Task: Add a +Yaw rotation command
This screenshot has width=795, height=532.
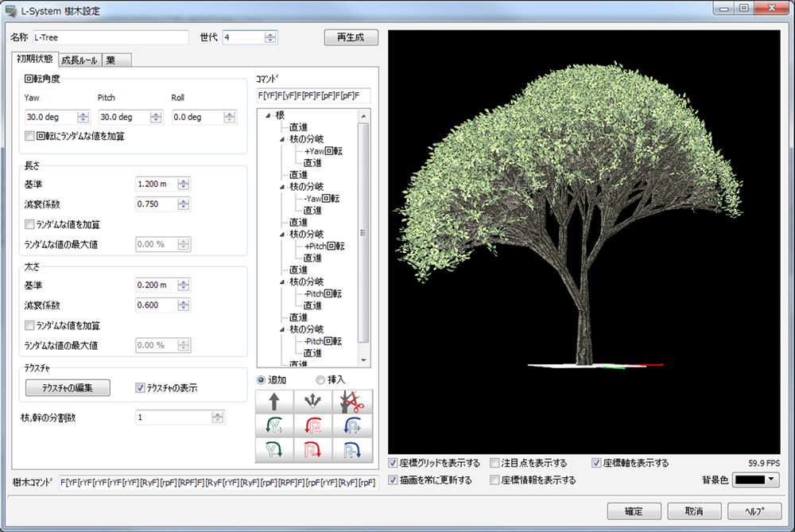Action: (274, 425)
